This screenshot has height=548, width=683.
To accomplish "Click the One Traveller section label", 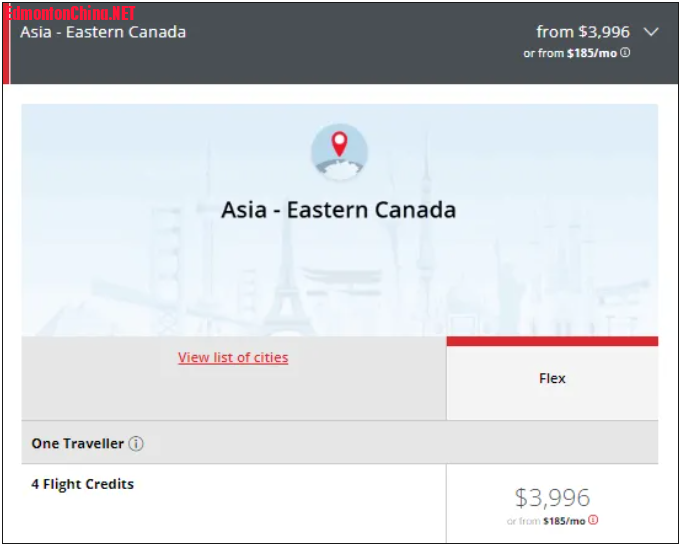I will (77, 443).
